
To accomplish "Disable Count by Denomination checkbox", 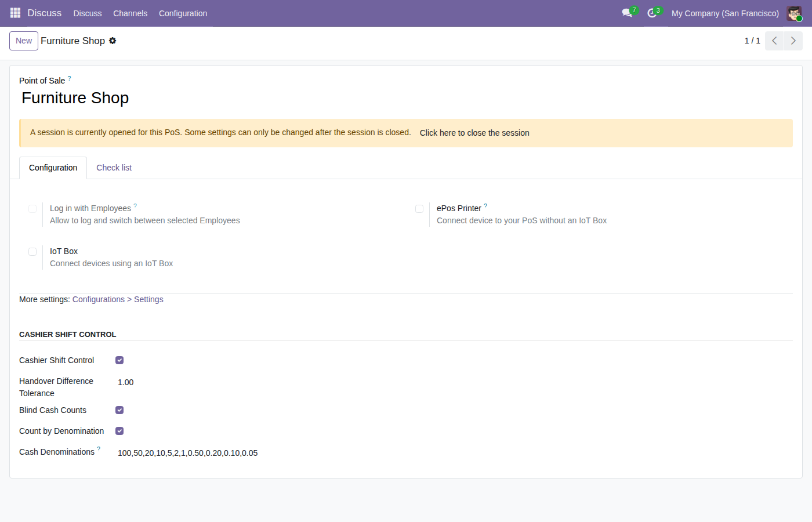I will [119, 431].
